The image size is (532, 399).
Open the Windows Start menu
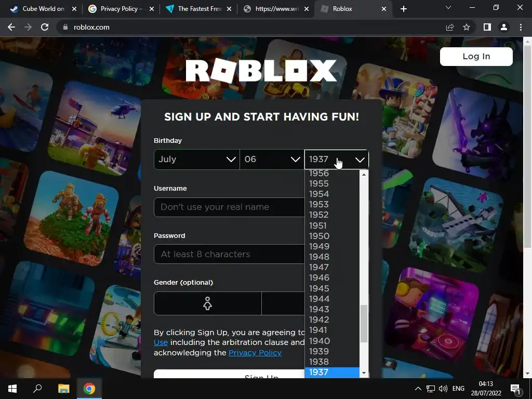point(12,389)
